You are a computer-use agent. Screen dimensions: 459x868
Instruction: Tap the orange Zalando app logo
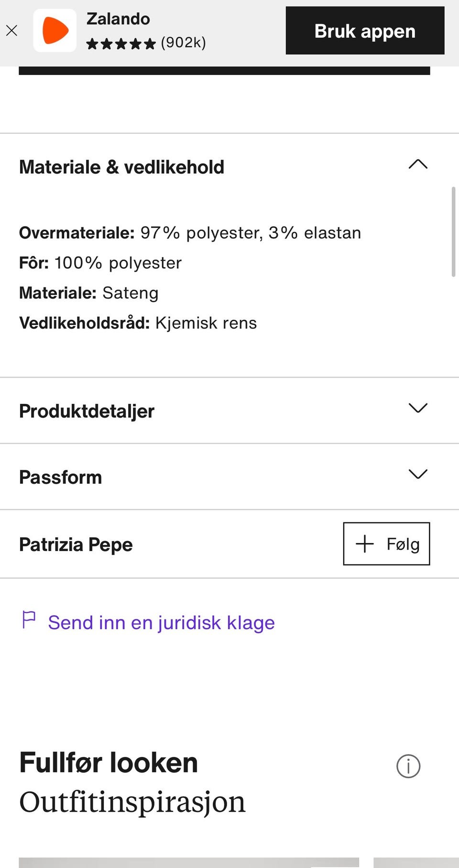pos(55,31)
